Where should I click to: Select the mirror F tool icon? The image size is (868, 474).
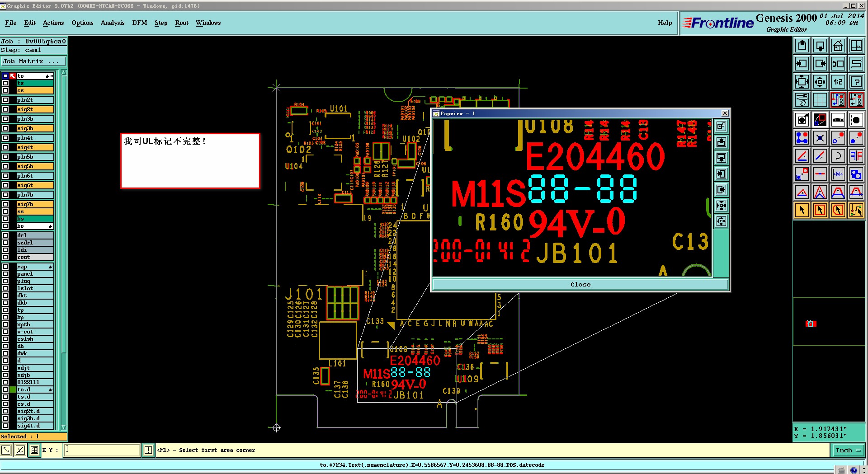click(x=856, y=156)
